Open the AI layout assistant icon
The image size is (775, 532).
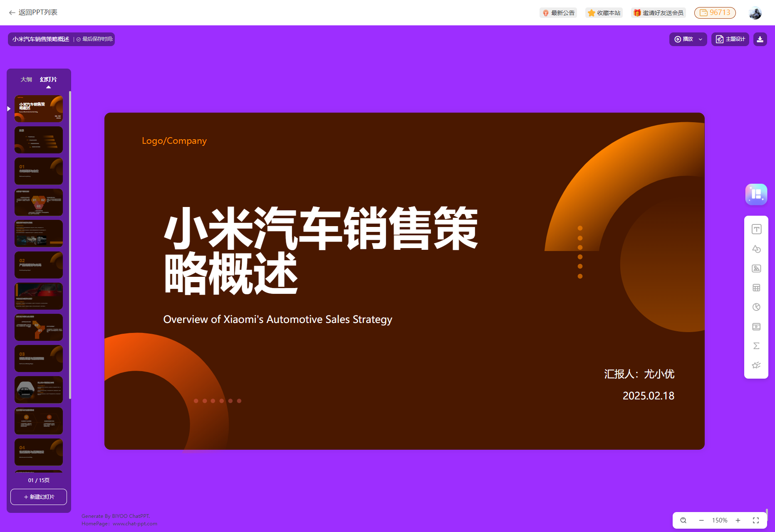756,195
